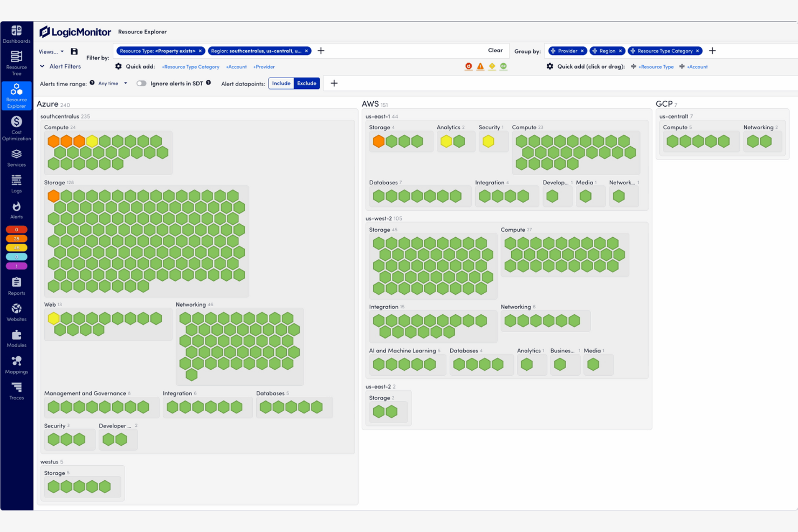Select the yellow hexagon in AWS Security group
This screenshot has width=798, height=532.
(488, 141)
